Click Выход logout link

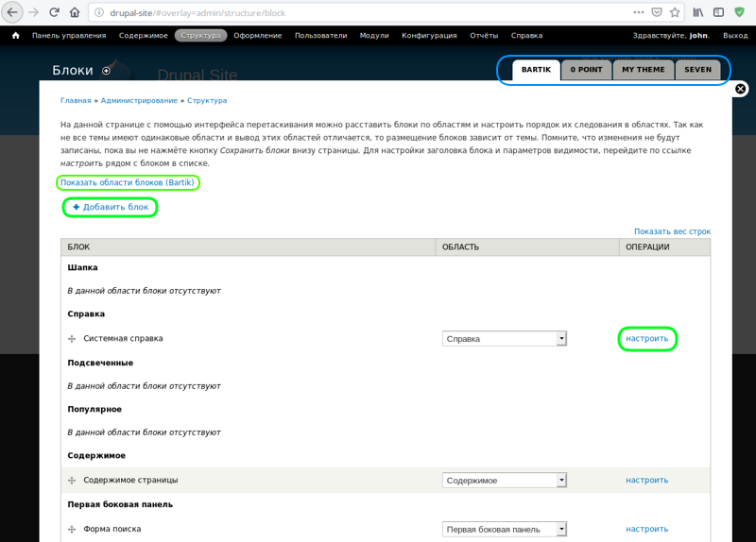click(x=735, y=35)
